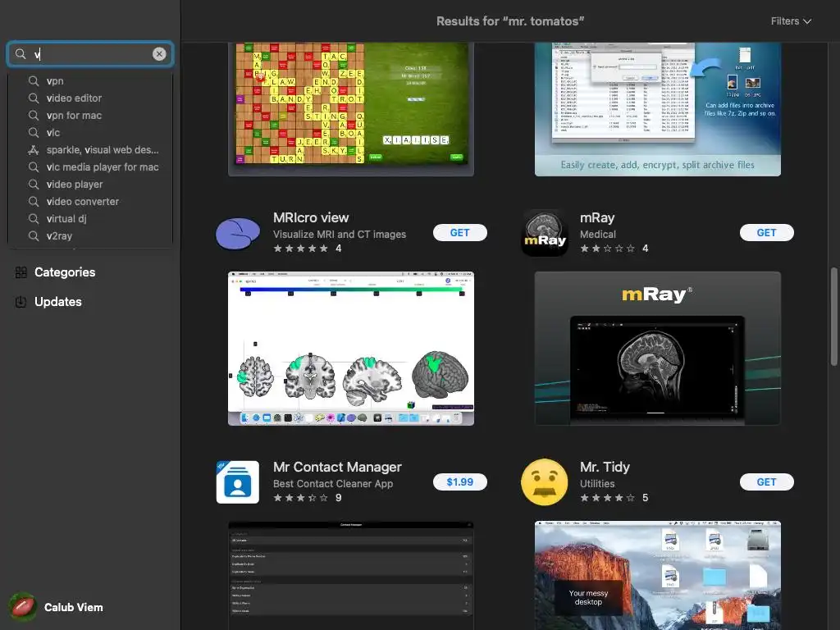Get the MRIcro view app
The height and width of the screenshot is (630, 840).
[x=459, y=232]
